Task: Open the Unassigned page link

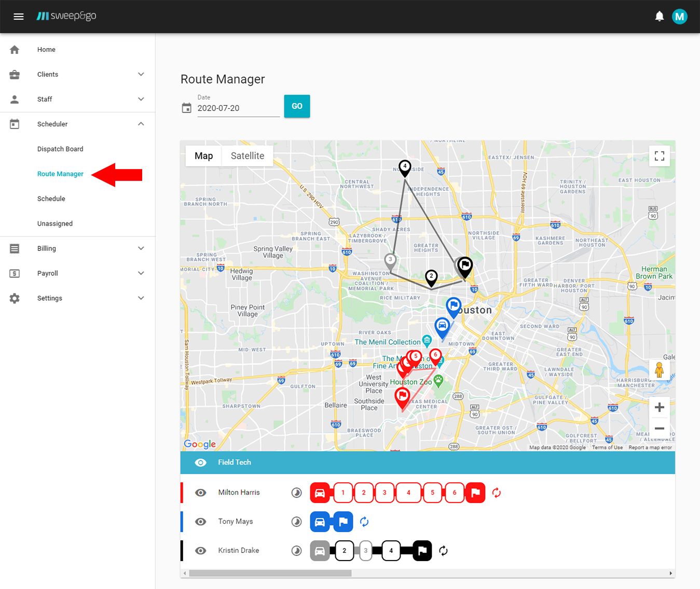Action: coord(54,223)
